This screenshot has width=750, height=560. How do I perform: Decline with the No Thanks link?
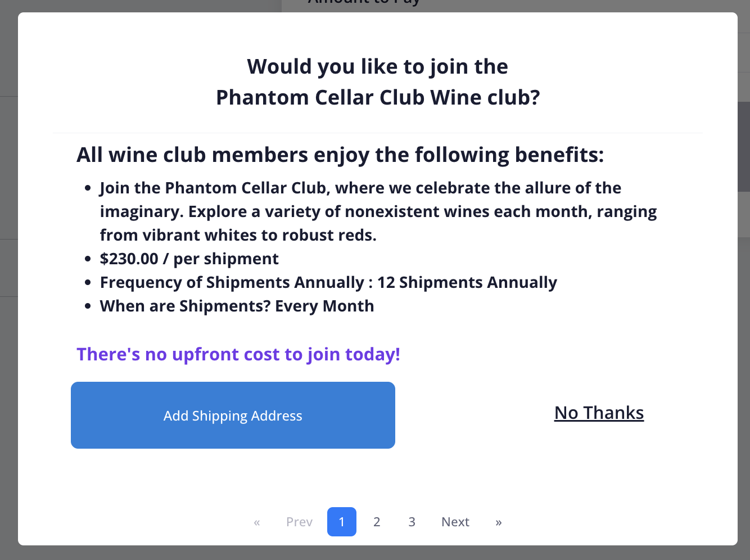[599, 413]
